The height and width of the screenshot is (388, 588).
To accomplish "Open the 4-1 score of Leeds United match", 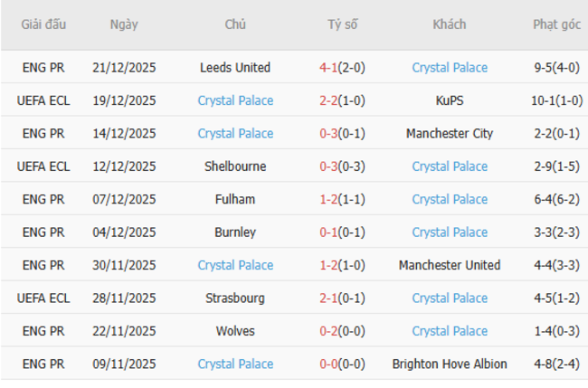I will (328, 68).
